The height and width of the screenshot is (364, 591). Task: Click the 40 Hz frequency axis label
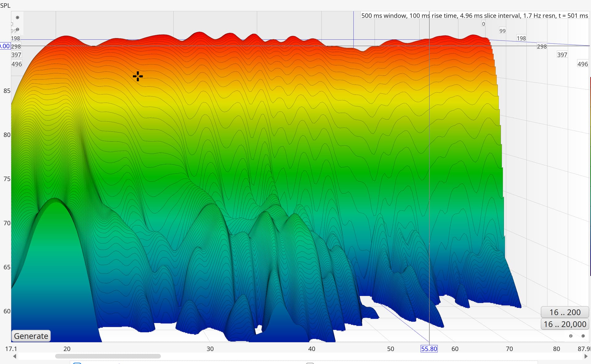312,349
